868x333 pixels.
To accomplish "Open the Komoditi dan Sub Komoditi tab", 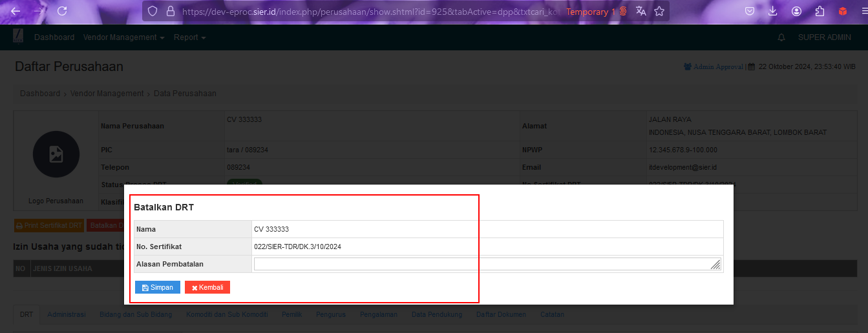I will (x=227, y=315).
